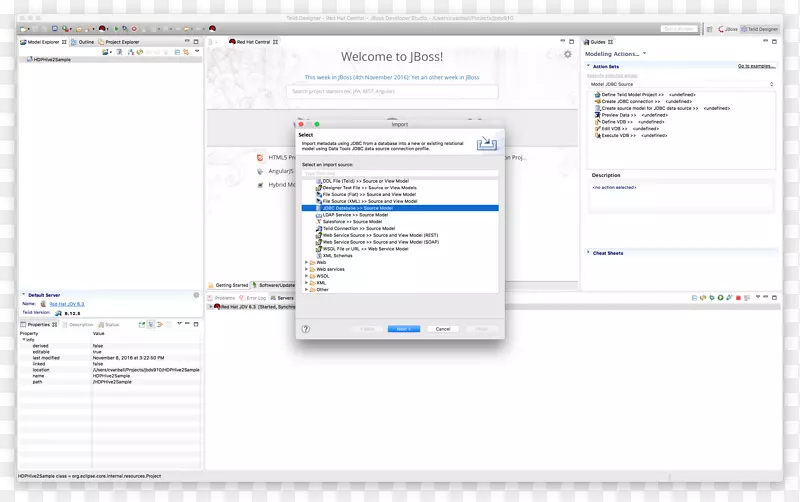
Task: Collapse the Action Sets section
Action: [588, 66]
